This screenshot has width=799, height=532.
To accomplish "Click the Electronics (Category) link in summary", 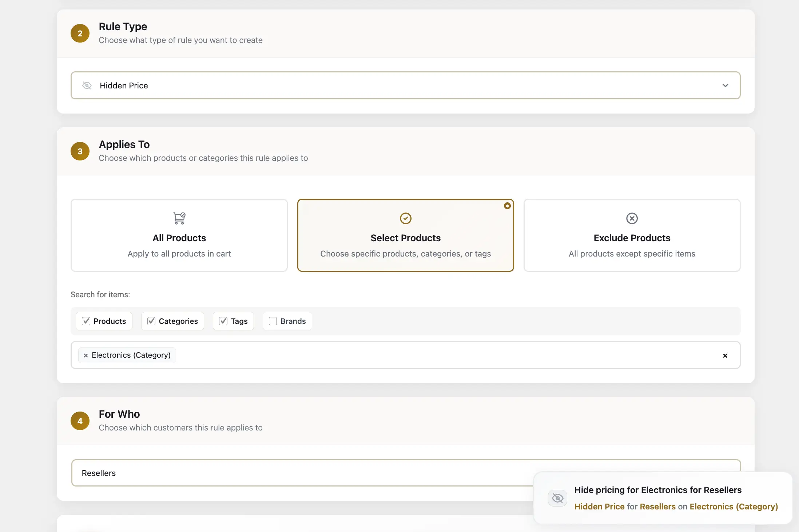I will pyautogui.click(x=734, y=507).
